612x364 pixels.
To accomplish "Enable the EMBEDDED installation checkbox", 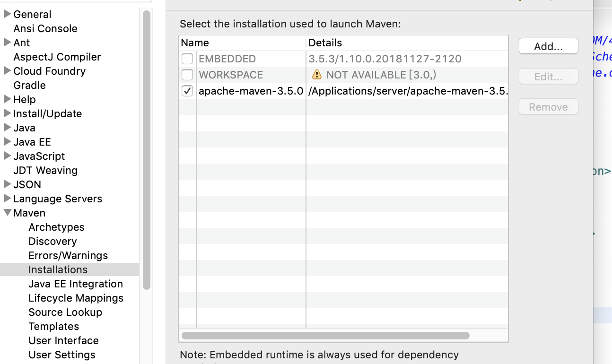I will pyautogui.click(x=187, y=59).
